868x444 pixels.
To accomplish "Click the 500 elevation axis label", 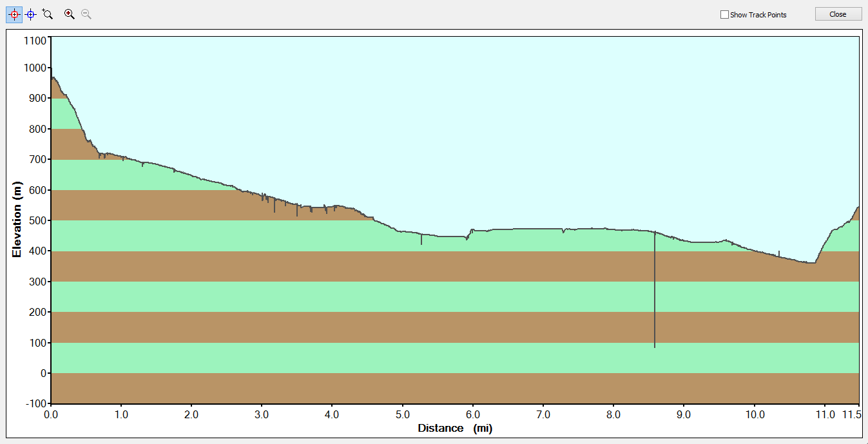I will click(37, 220).
